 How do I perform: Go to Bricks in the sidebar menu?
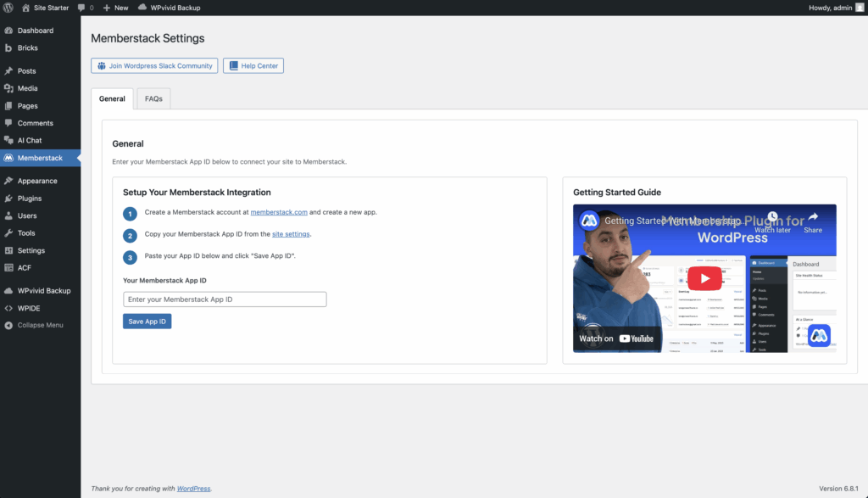(x=27, y=48)
